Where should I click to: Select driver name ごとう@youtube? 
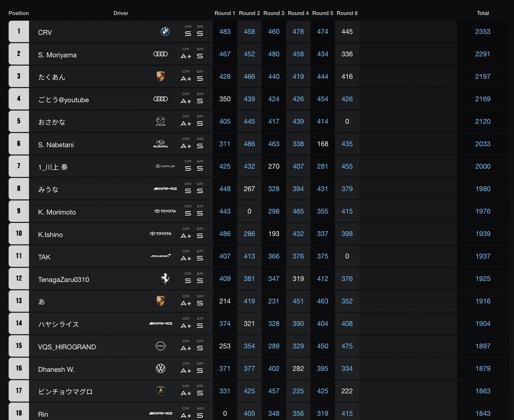click(63, 100)
